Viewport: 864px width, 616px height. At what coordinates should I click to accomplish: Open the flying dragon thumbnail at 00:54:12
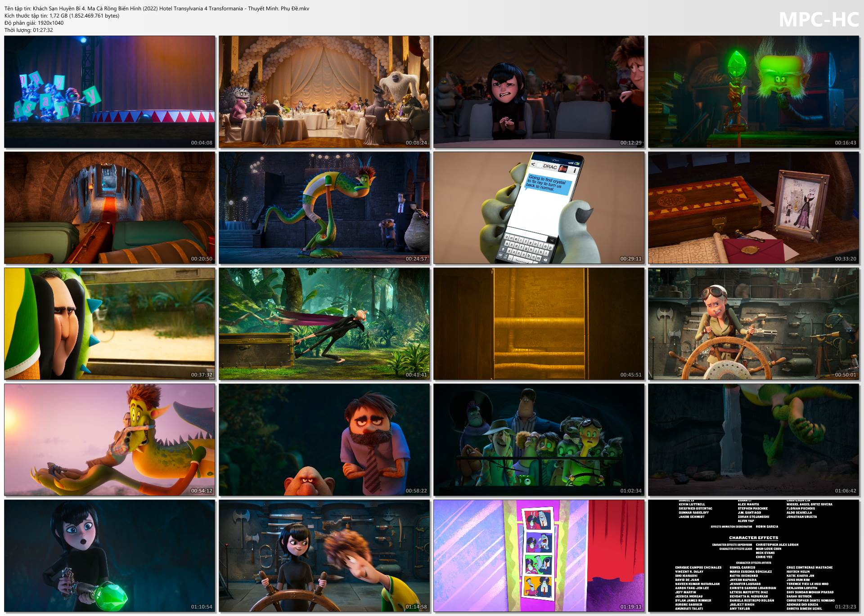tap(110, 440)
